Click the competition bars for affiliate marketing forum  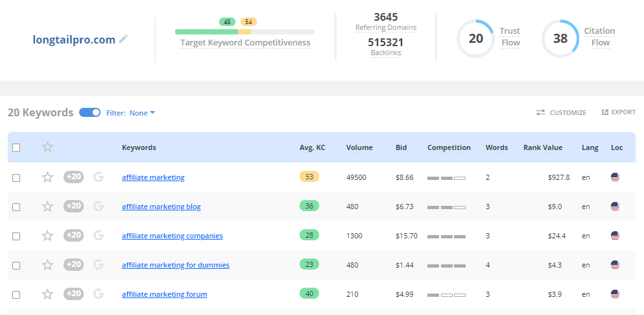click(x=446, y=295)
